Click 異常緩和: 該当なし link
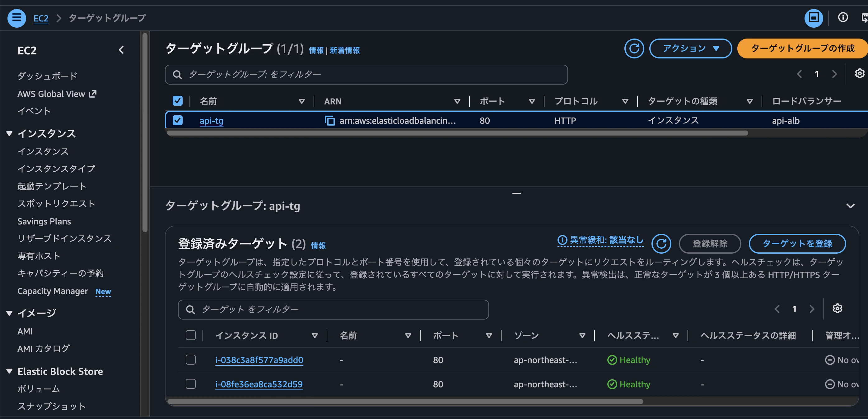868x419 pixels. coord(600,240)
